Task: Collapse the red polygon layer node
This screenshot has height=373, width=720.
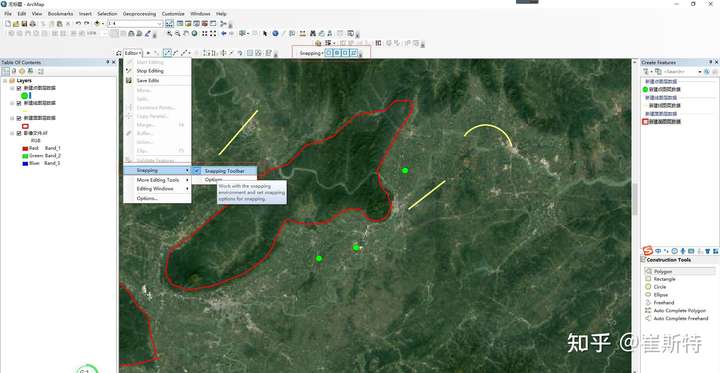Action: 12,118
